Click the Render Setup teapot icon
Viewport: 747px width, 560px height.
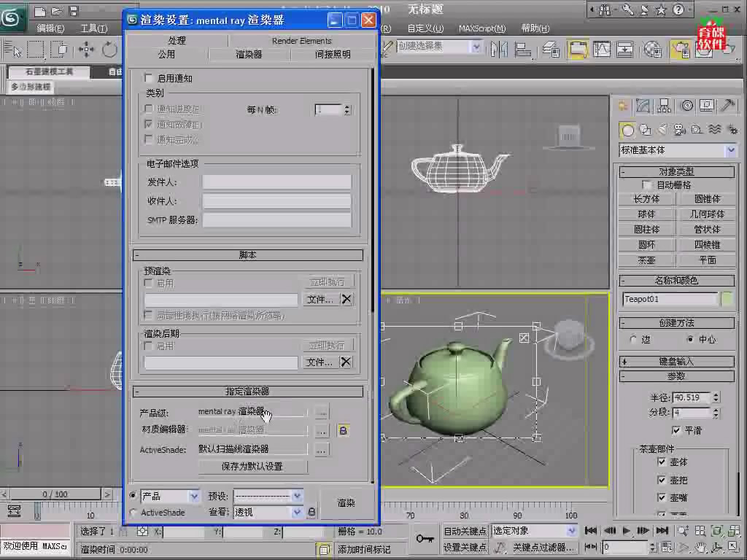pyautogui.click(x=681, y=49)
